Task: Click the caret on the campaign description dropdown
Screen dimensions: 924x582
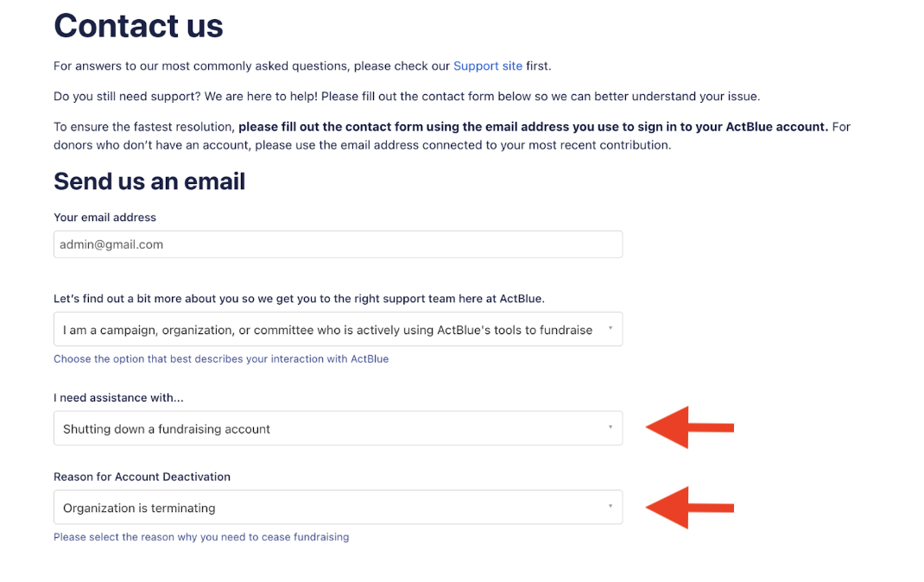Action: [x=611, y=329]
